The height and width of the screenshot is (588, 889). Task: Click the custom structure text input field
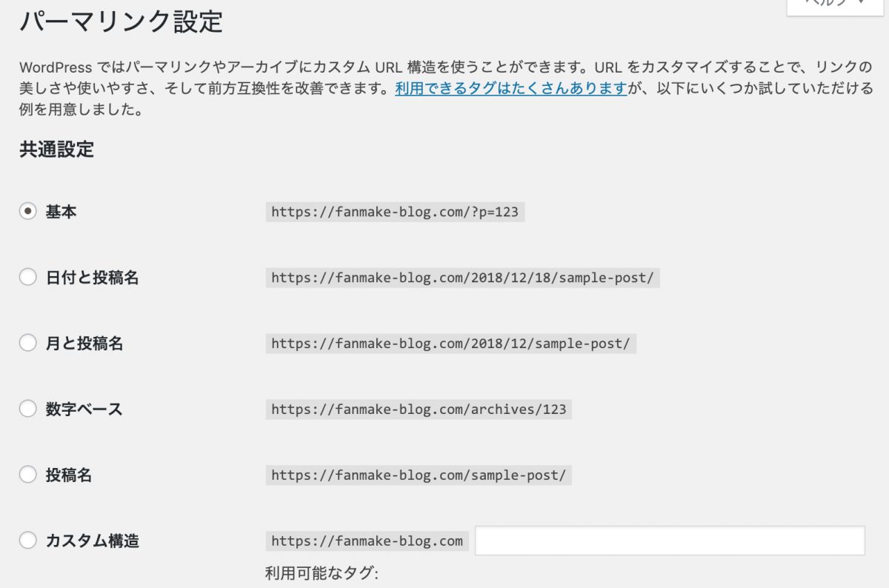click(x=670, y=541)
